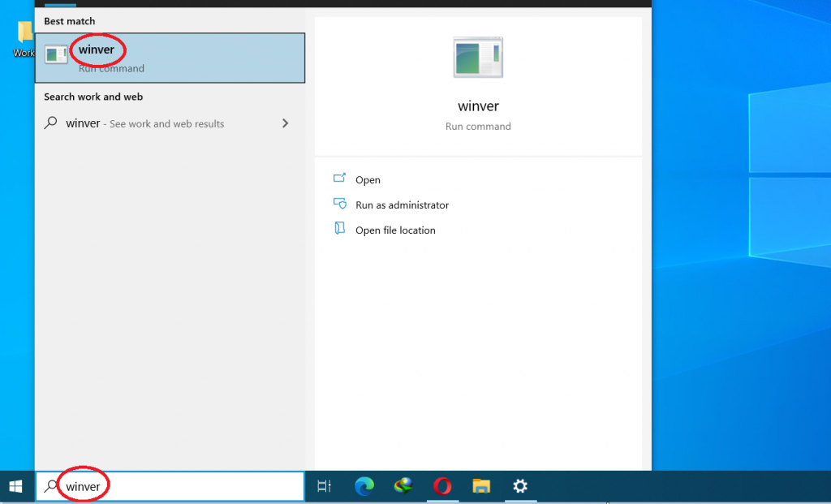Click Open in the right pane
The image size is (831, 504).
pos(368,179)
